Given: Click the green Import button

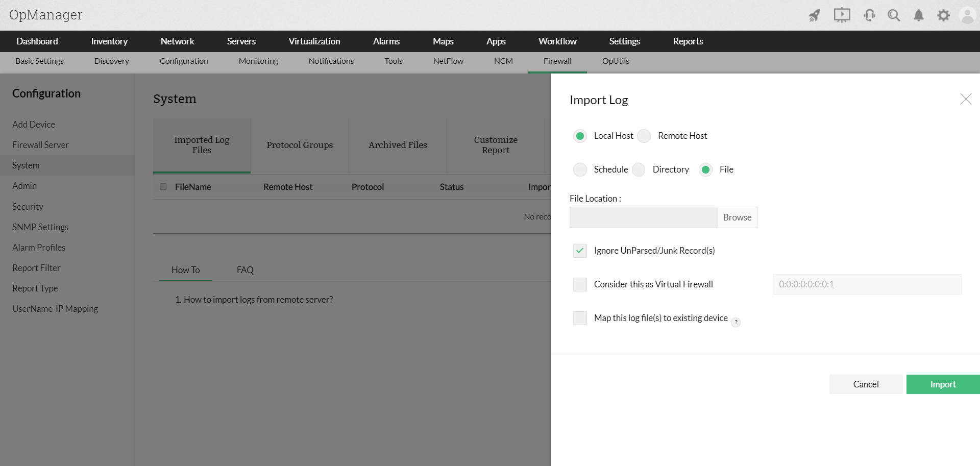Looking at the screenshot, I should (x=943, y=384).
